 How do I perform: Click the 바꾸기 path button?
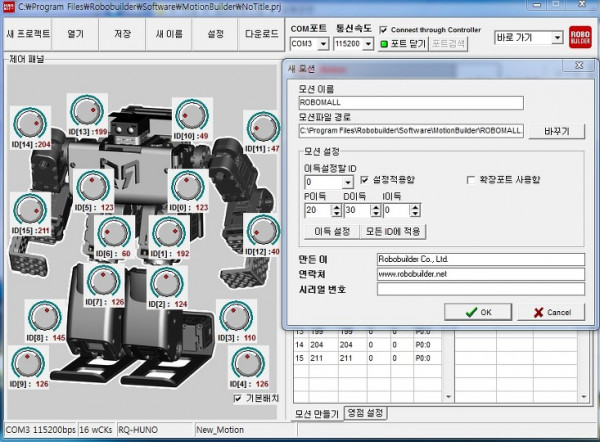[x=556, y=131]
